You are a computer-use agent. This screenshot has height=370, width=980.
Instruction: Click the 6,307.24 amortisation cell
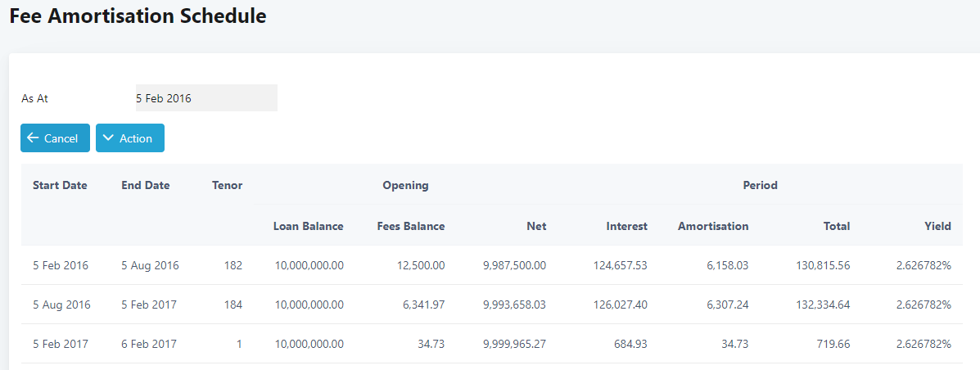tap(727, 305)
